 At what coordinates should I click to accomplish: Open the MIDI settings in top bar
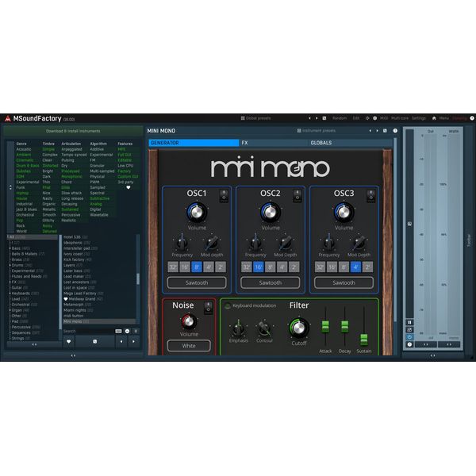384,118
